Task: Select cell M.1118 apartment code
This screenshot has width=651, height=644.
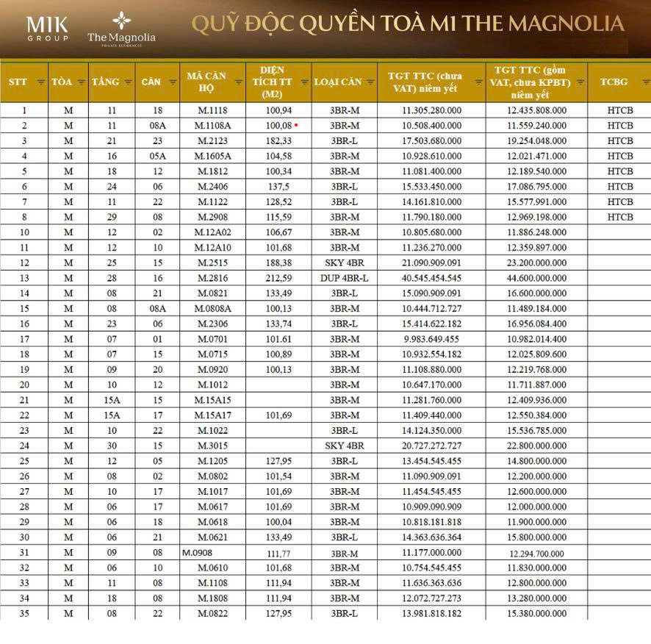Action: [212, 110]
